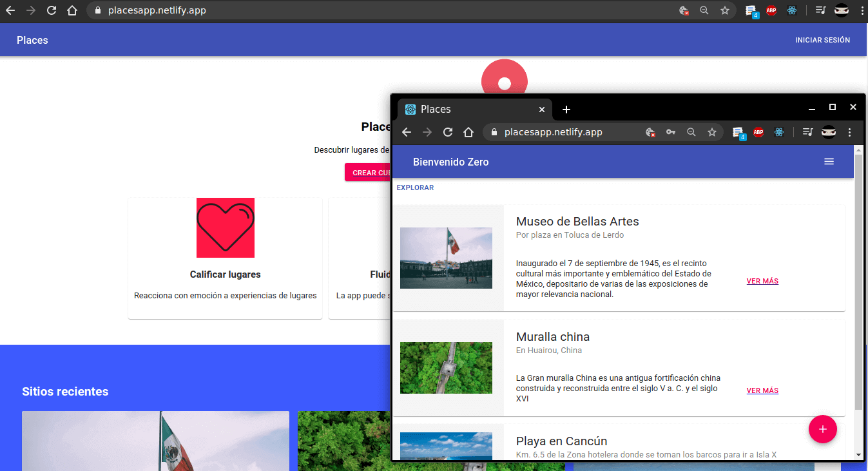This screenshot has width=868, height=471.
Task: Click bookmark star in the front window address bar
Action: tap(712, 132)
